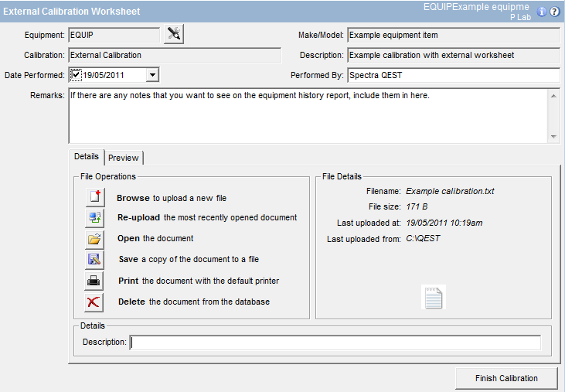Click the info icon in title bar

(x=541, y=12)
